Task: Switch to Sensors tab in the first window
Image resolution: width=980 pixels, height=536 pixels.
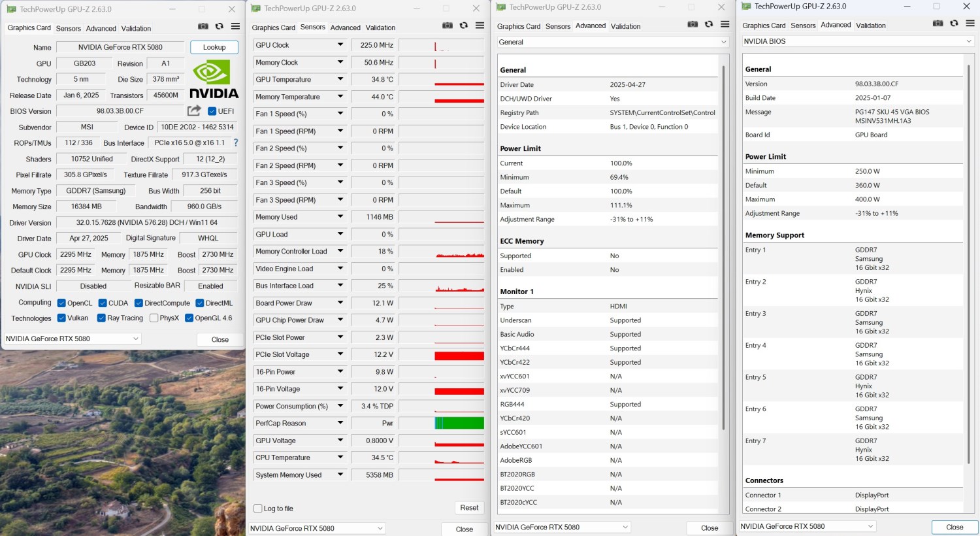Action: coord(69,28)
